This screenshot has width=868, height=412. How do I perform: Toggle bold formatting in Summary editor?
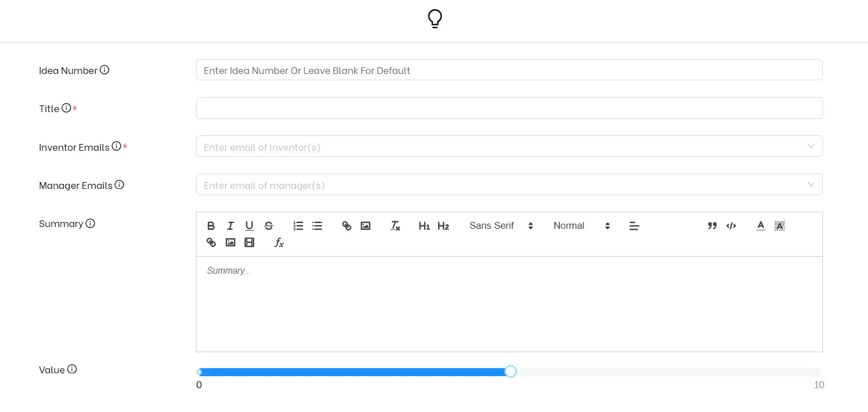coord(211,226)
